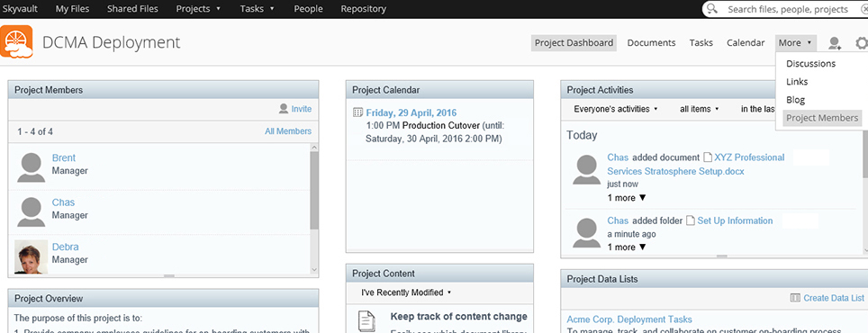Click Project Members scroll down arrow

point(314,269)
